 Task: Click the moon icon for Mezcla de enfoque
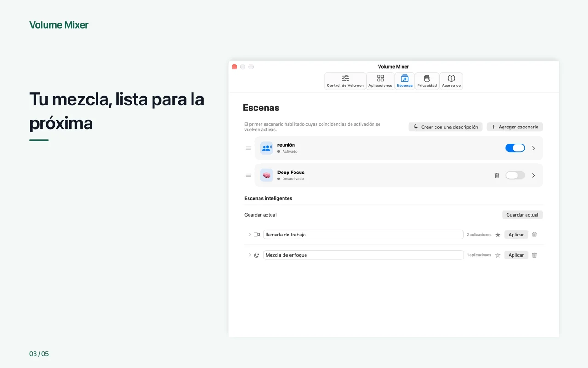click(x=256, y=255)
